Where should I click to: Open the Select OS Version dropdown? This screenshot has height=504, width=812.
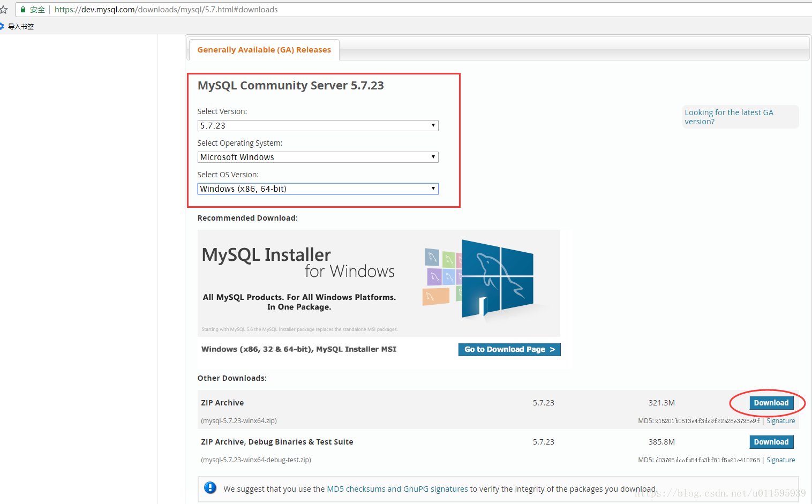coord(318,189)
